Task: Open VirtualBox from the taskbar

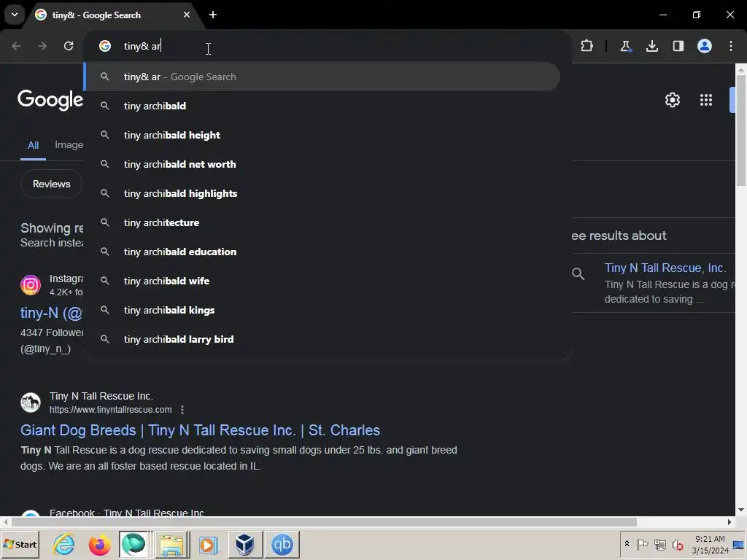Action: pyautogui.click(x=244, y=544)
